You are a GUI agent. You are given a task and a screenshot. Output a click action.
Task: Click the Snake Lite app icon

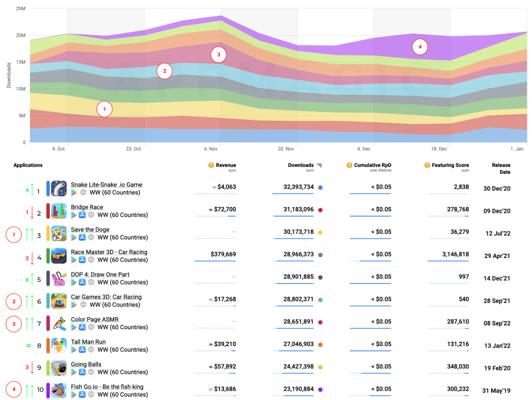[x=59, y=188]
